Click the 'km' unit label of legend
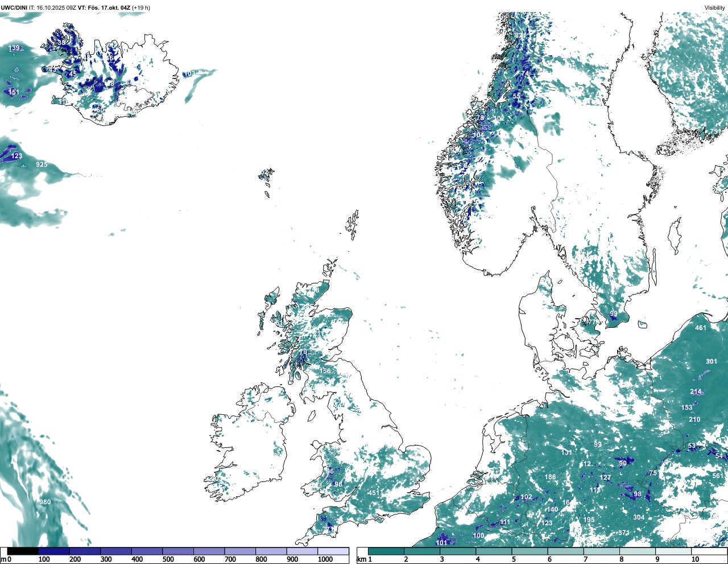Viewport: 728px width, 564px height. [361, 559]
